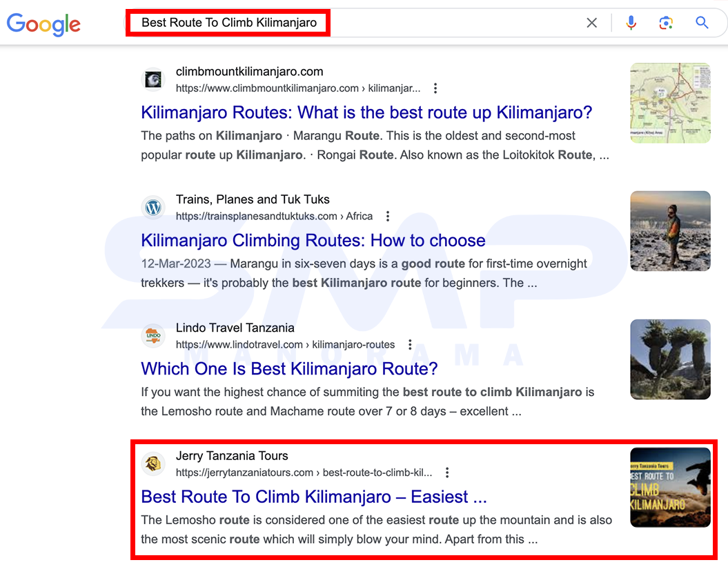The image size is (728, 578).
Task: Open three-dot menu for Jerry Tanzania Tours result
Action: tap(447, 472)
